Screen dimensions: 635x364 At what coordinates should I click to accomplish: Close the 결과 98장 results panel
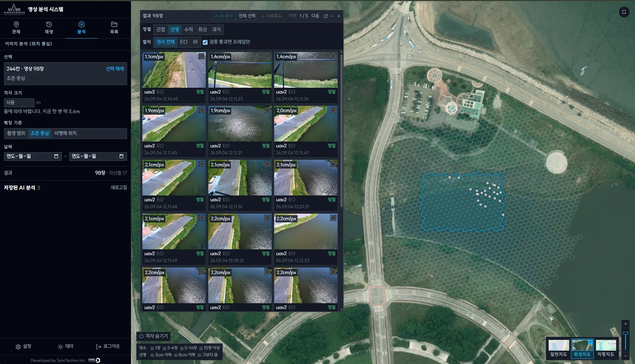coord(339,16)
